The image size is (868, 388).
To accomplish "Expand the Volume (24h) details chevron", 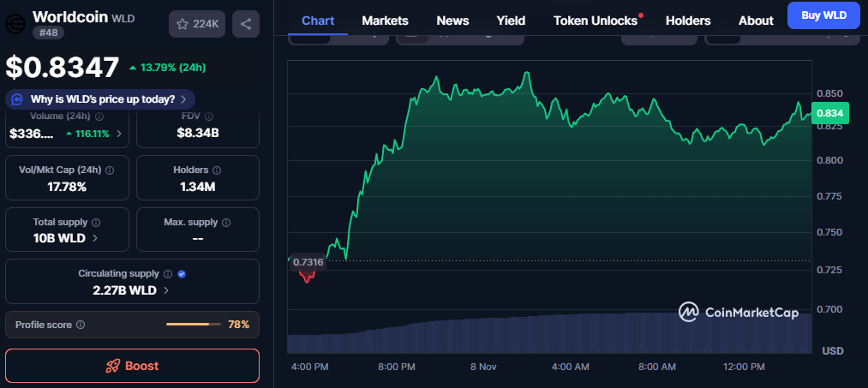I will coord(118,134).
